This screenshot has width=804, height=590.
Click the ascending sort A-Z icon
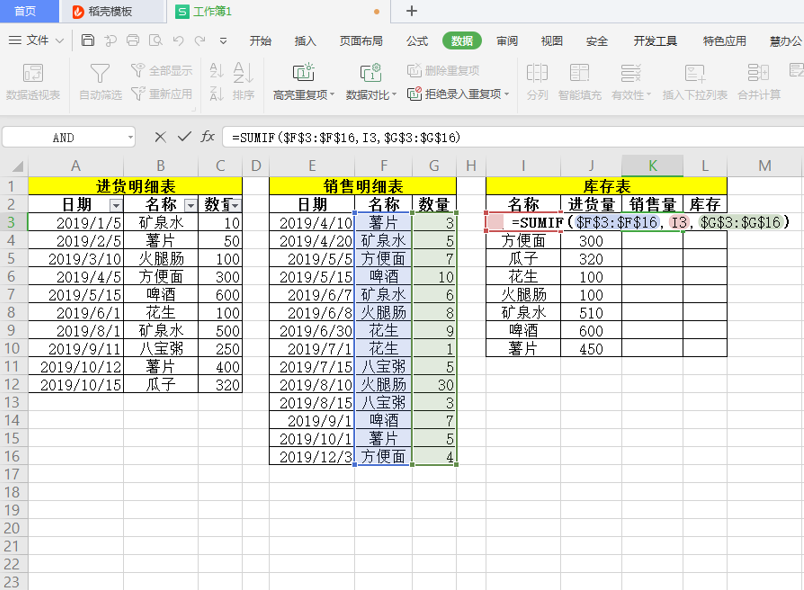(216, 70)
